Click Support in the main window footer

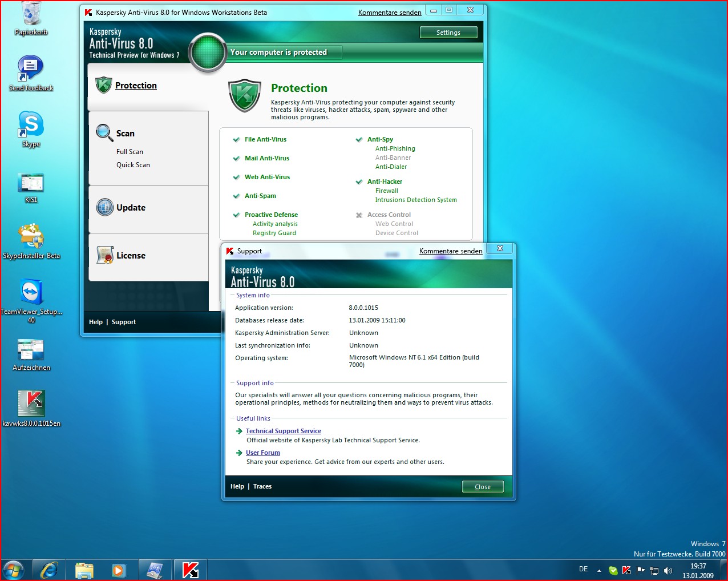pyautogui.click(x=124, y=322)
